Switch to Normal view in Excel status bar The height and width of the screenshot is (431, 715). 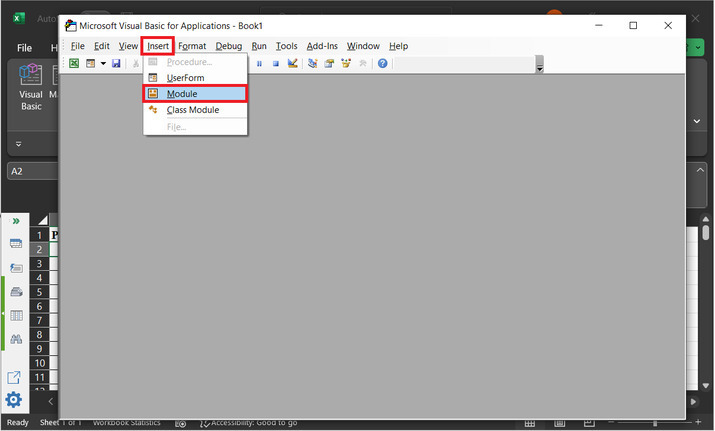click(x=529, y=423)
